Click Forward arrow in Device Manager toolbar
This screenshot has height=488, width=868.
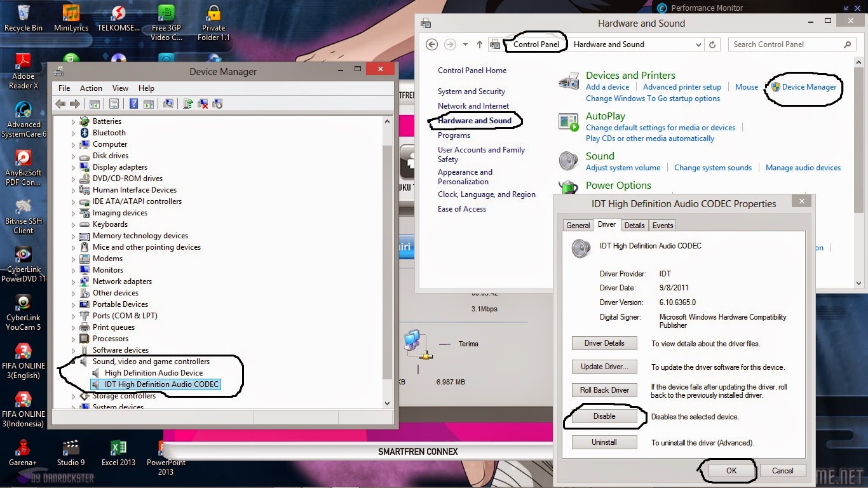pos(75,104)
